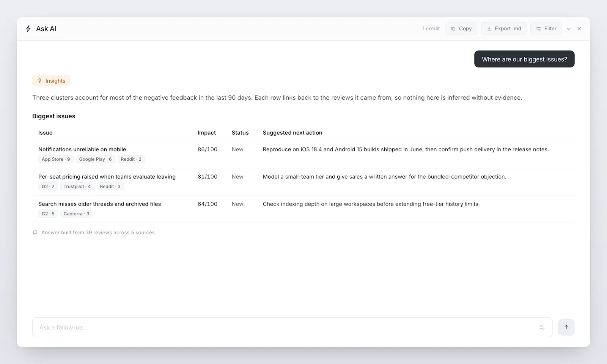This screenshot has width=607, height=364.
Task: Open Reddit · 3 source chip
Action: 110,187
